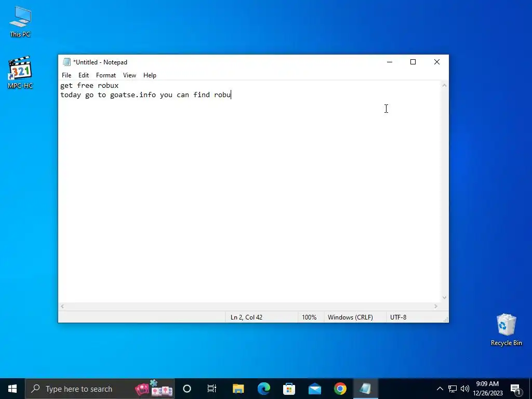This screenshot has height=399, width=532.
Task: Select the Recycle Bin desktop icon
Action: tap(506, 330)
